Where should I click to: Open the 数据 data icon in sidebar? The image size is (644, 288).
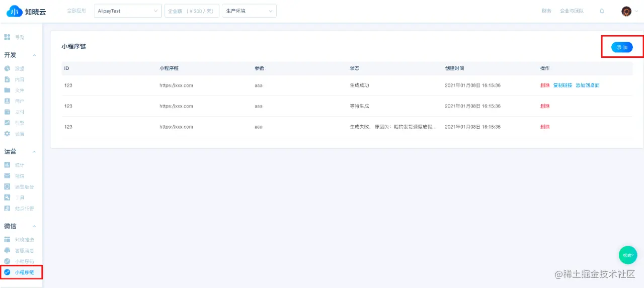coord(7,69)
